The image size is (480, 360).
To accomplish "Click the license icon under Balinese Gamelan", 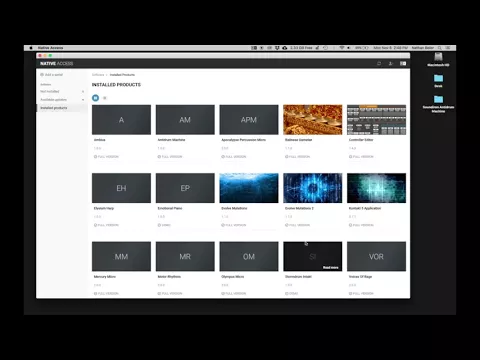I will [x=287, y=157].
